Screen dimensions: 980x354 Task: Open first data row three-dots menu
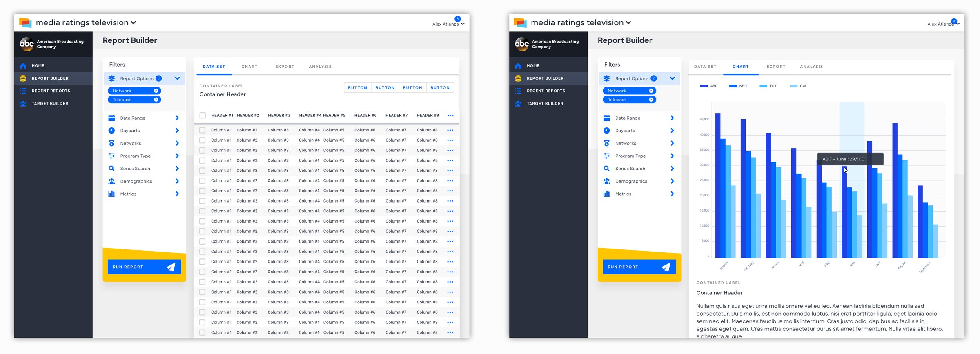tap(450, 130)
